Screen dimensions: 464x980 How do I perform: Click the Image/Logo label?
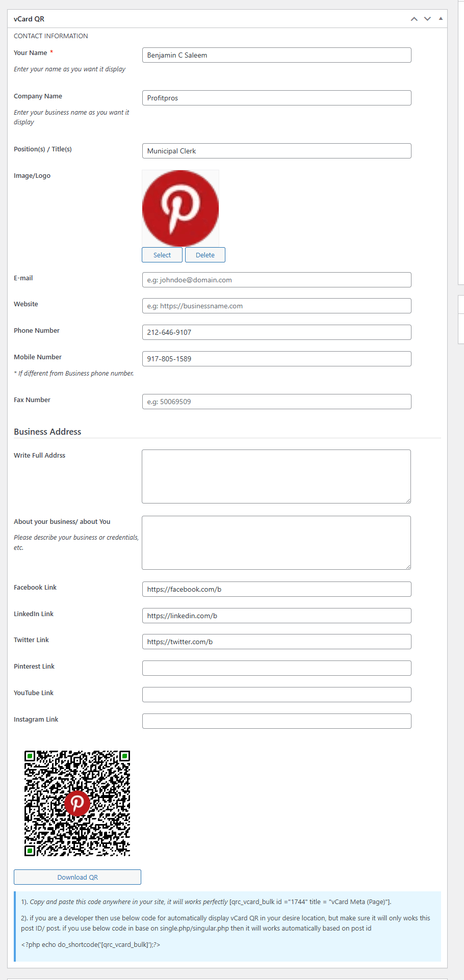point(32,175)
